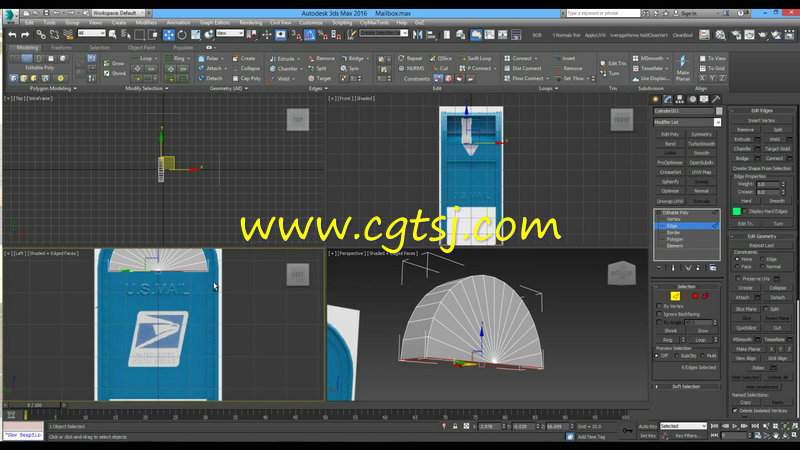This screenshot has height=450, width=800.
Task: Toggle the Preserve UVs checkbox
Action: [x=738, y=279]
